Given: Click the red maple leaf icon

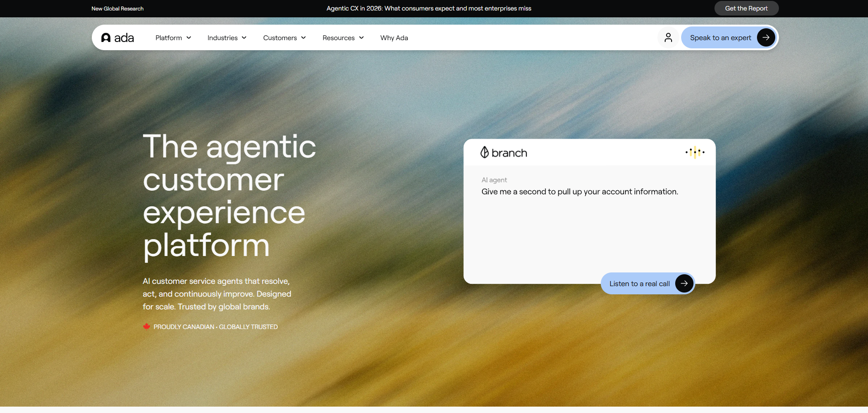Looking at the screenshot, I should (x=147, y=326).
